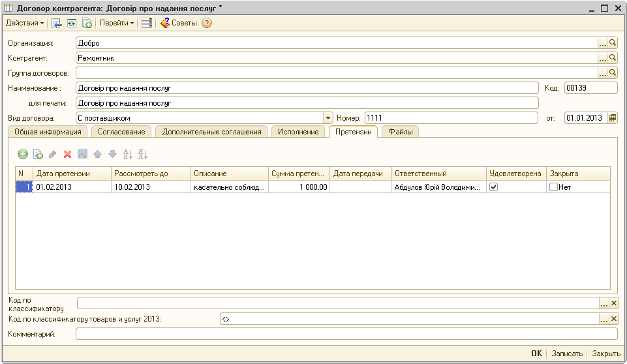
Task: Add a new claim row with green plus
Action: (x=22, y=155)
